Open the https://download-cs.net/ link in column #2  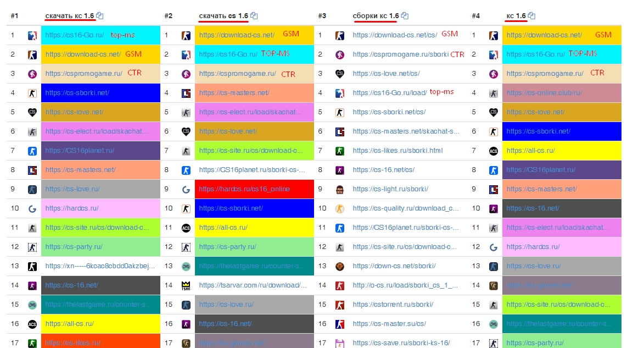(237, 35)
